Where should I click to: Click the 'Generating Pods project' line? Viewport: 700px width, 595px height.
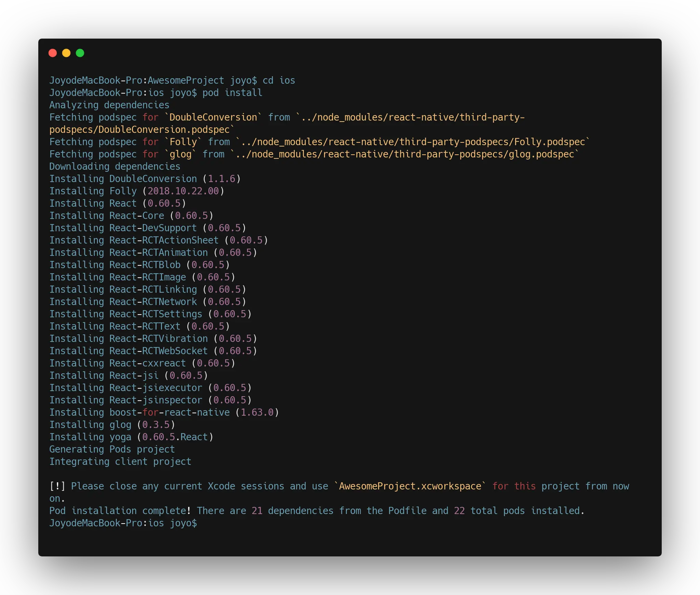112,449
